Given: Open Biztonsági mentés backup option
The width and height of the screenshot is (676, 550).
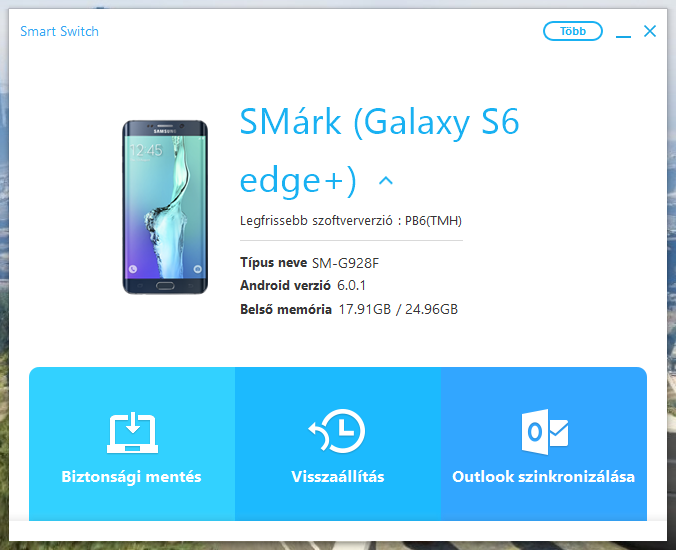Looking at the screenshot, I should (132, 444).
